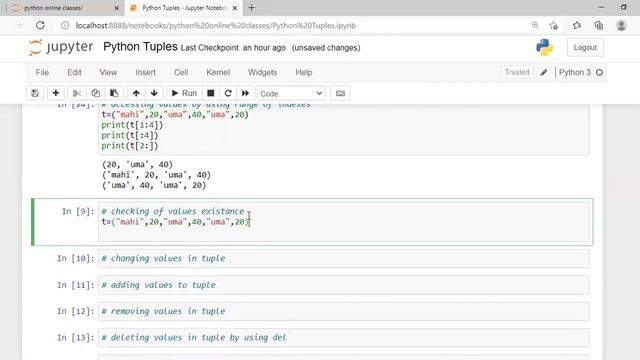Click inside the checking of values existance cell
This screenshot has width=640, height=360.
click(344, 222)
